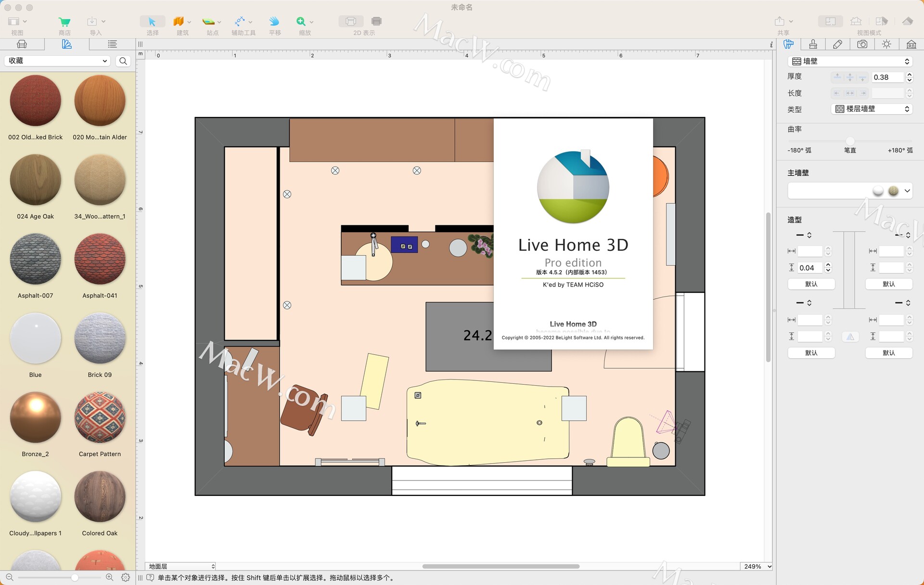The image size is (924, 585).
Task: Click the library settings gear icon
Action: tap(126, 577)
